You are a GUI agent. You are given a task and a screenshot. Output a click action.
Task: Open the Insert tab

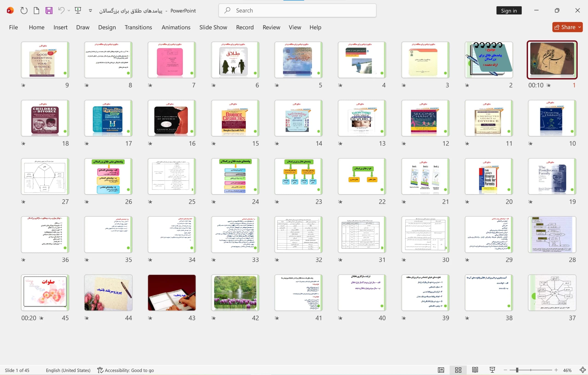click(x=60, y=27)
